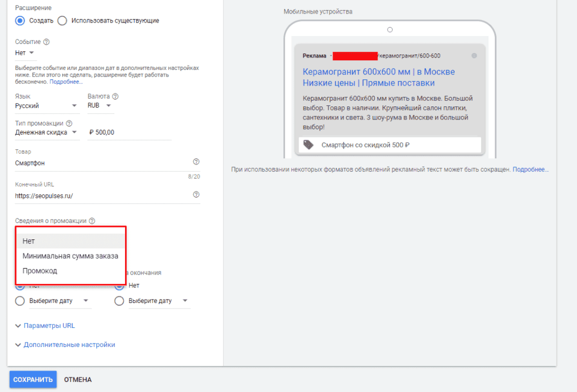Choose Промокод option in the list
Screen dimensions: 577x392
pos(70,271)
